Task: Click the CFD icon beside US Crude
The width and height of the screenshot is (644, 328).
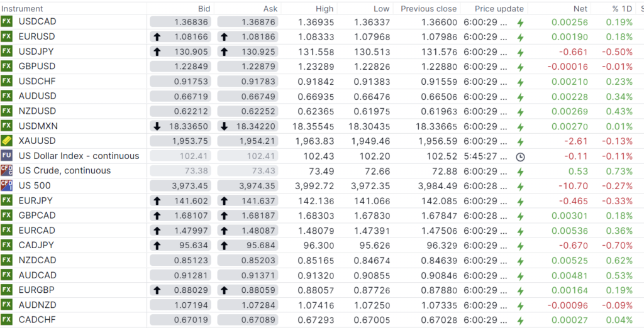Action: [6, 170]
